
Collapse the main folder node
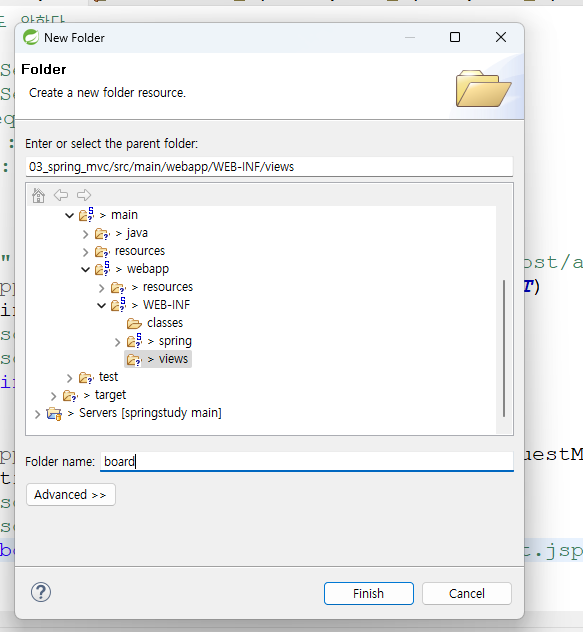[69, 216]
